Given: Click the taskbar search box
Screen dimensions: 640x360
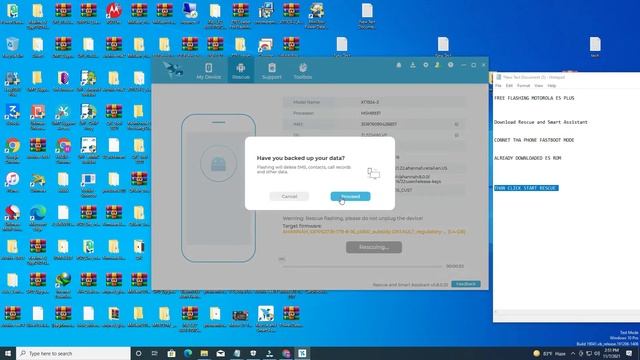Looking at the screenshot, I should tap(73, 353).
